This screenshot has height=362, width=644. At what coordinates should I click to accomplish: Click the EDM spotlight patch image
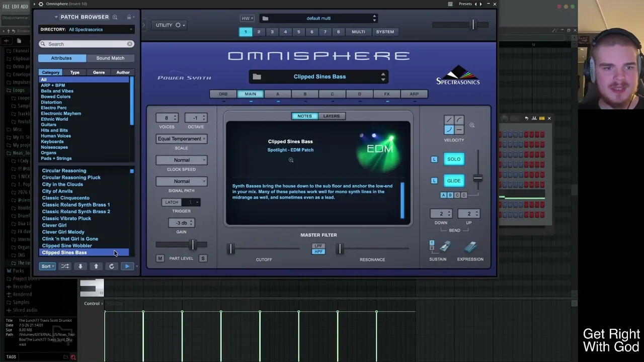pos(380,150)
